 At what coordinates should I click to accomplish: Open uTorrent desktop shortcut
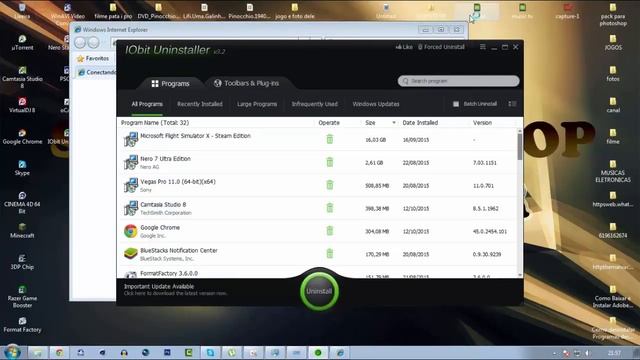[22, 42]
